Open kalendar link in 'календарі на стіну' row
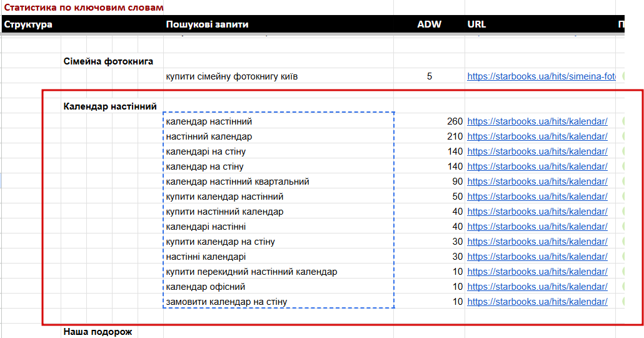 (x=537, y=151)
